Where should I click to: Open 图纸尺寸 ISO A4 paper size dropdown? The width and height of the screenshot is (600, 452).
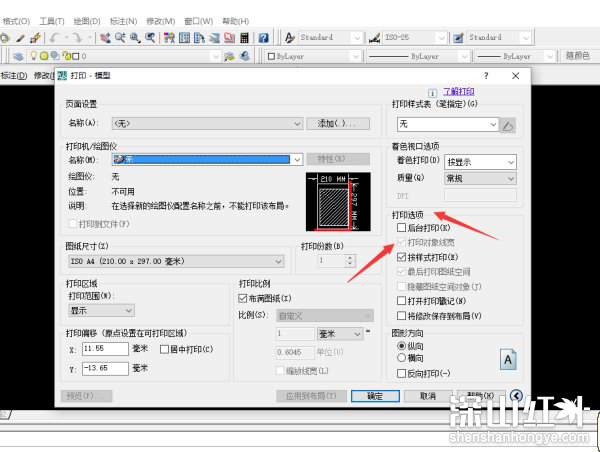click(176, 261)
